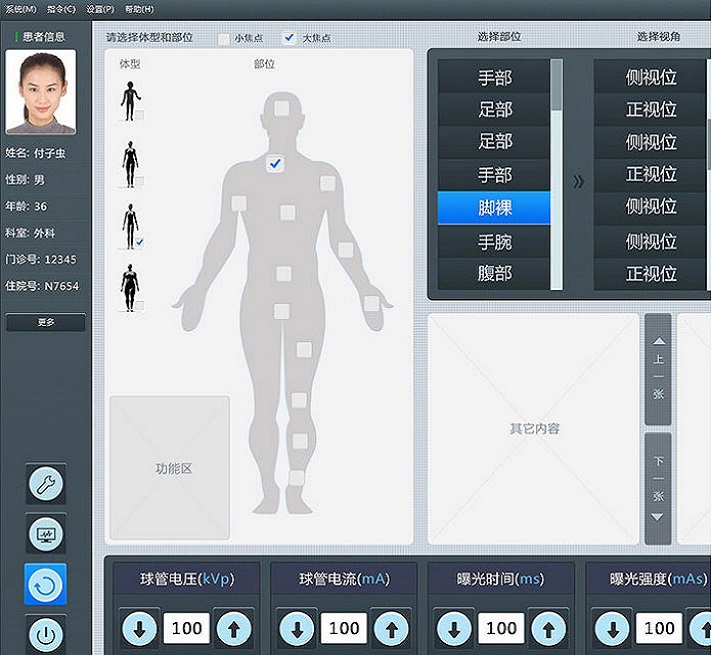Decrease exposure intensity mAs with down arrow
711x655 pixels.
(612, 628)
